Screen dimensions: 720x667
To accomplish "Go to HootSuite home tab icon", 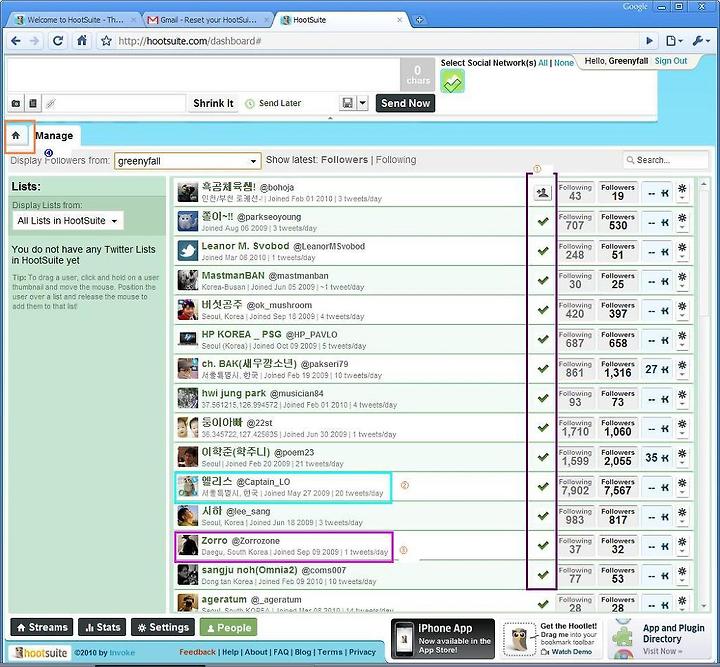I will (16, 135).
